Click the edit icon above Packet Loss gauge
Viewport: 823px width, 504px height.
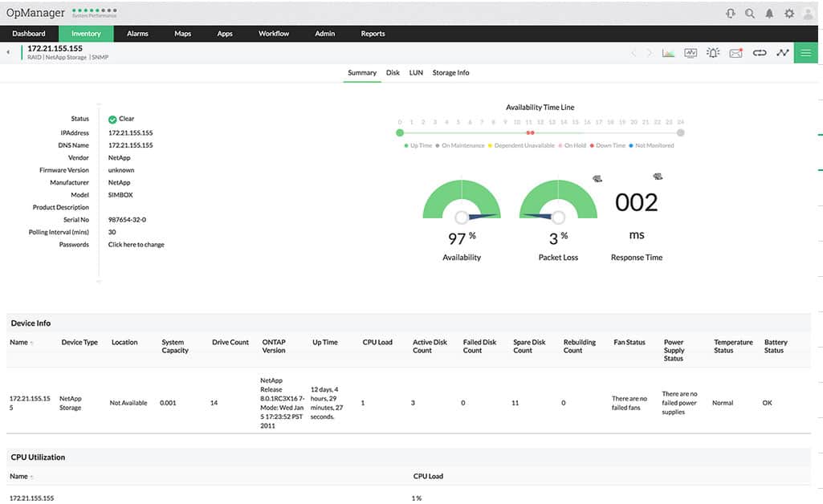coord(597,179)
